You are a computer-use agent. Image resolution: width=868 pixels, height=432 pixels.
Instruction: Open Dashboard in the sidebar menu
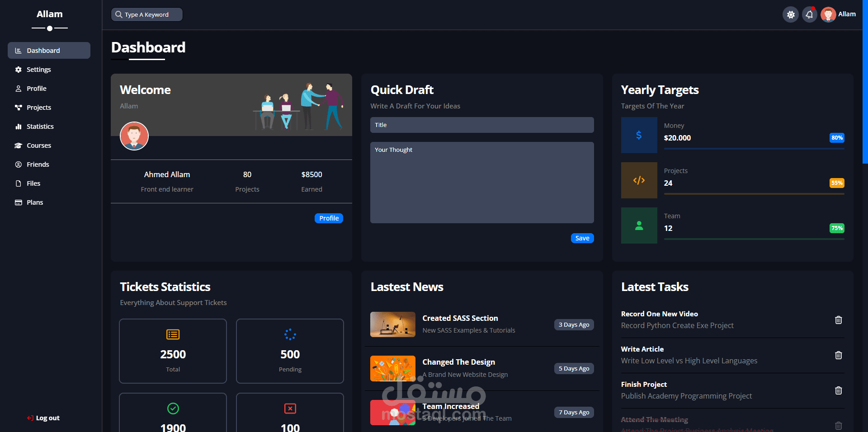click(49, 51)
